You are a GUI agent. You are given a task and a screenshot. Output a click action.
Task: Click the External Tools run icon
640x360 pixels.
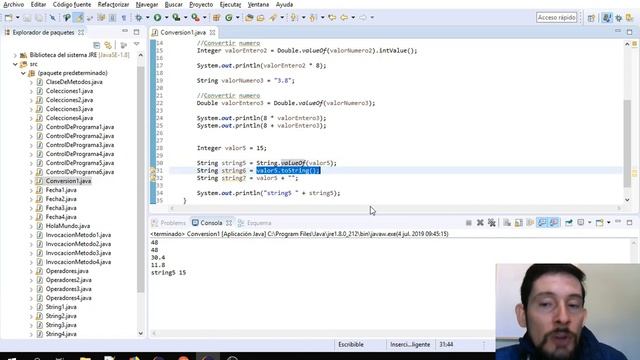pos(196,18)
